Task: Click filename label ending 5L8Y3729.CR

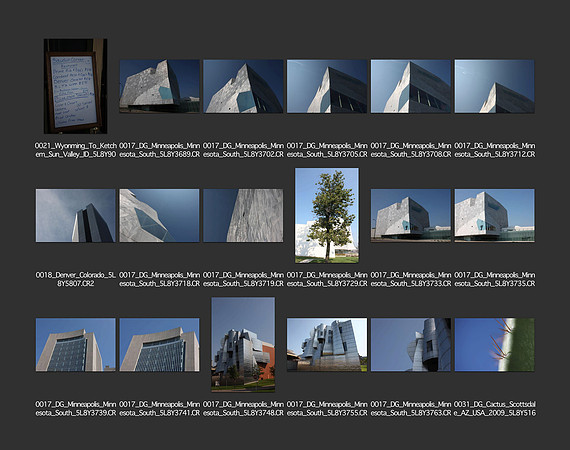Action: (327, 279)
